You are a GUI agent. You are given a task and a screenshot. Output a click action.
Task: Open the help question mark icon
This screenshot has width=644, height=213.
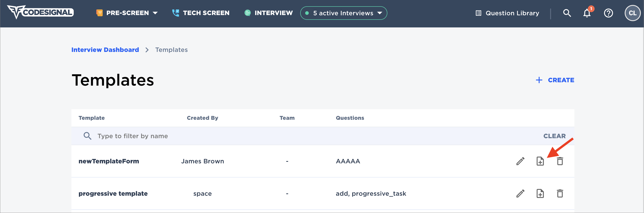(608, 13)
